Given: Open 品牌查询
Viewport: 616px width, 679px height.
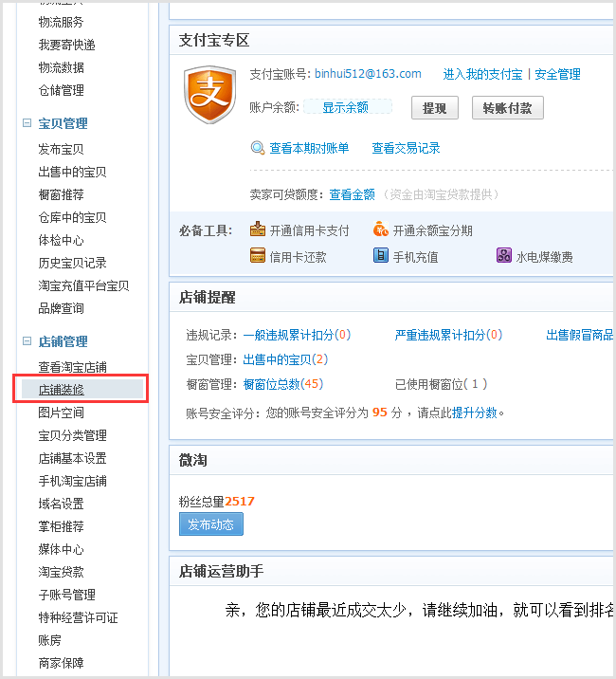Looking at the screenshot, I should click(61, 308).
